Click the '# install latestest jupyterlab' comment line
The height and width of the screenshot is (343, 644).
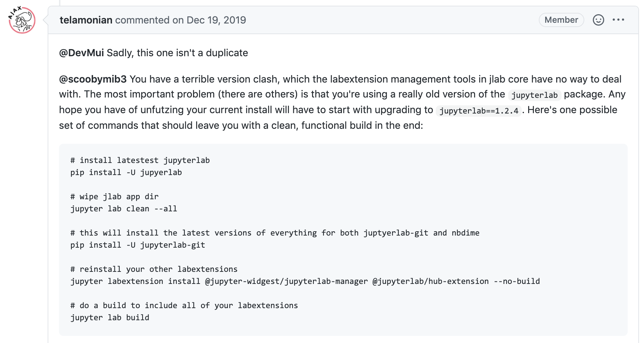(x=140, y=160)
